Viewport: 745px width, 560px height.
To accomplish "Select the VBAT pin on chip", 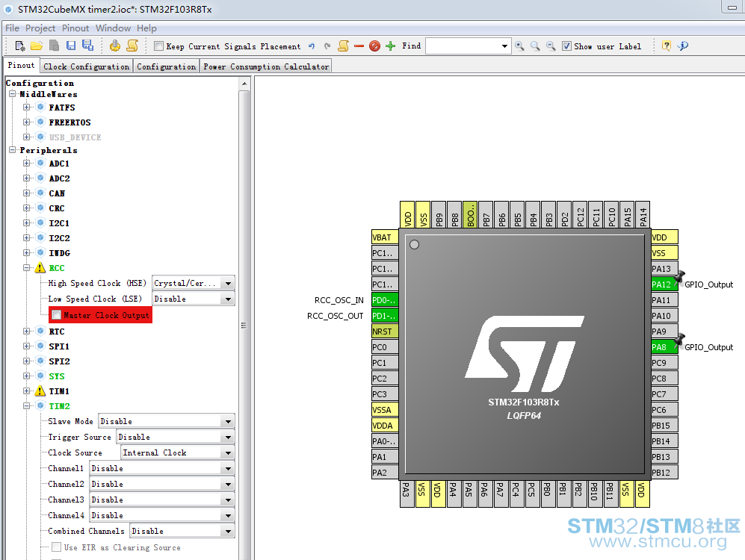I will pos(384,237).
